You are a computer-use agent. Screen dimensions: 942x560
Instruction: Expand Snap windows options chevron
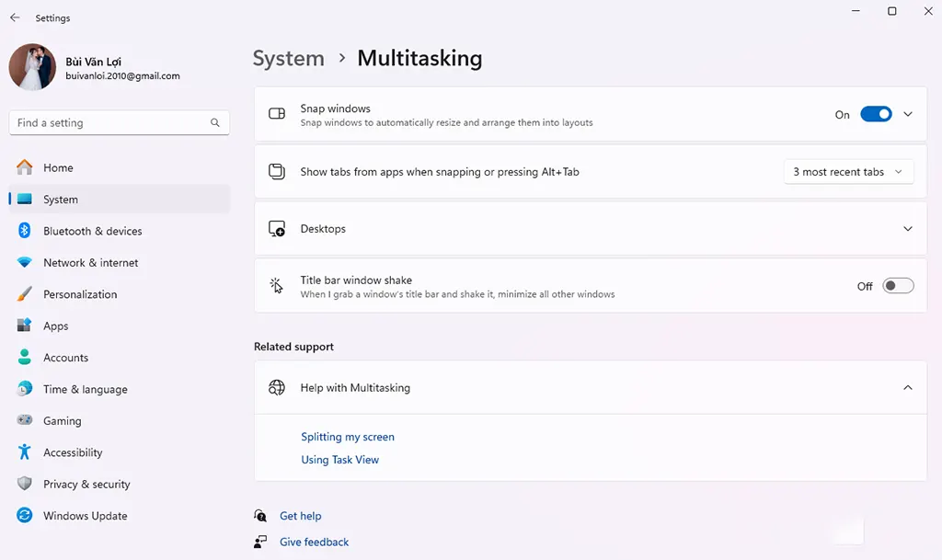point(908,115)
